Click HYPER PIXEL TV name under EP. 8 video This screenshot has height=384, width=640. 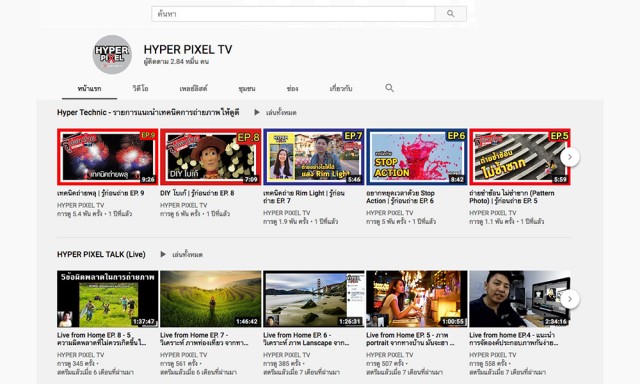[184, 205]
